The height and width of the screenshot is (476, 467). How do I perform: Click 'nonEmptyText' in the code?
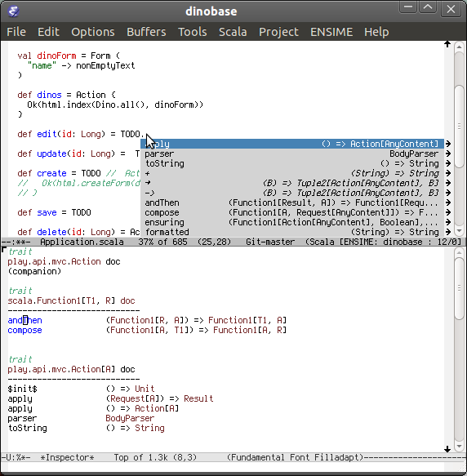click(x=105, y=65)
